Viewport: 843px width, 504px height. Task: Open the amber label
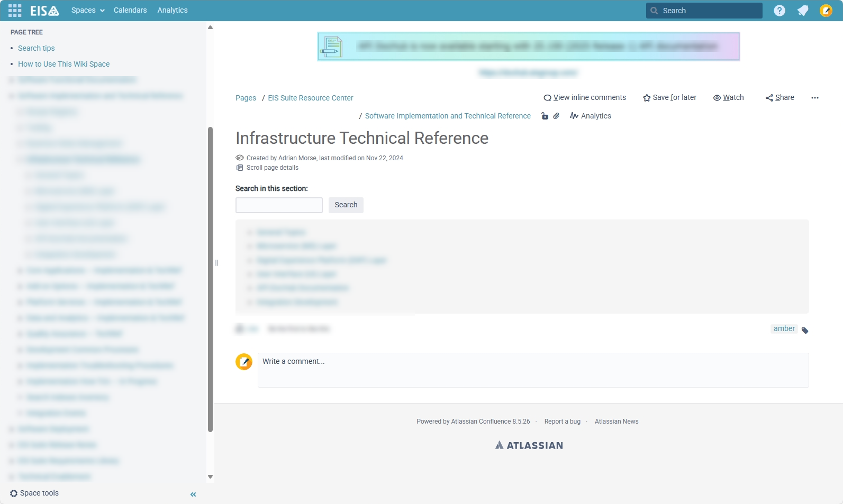(x=784, y=329)
